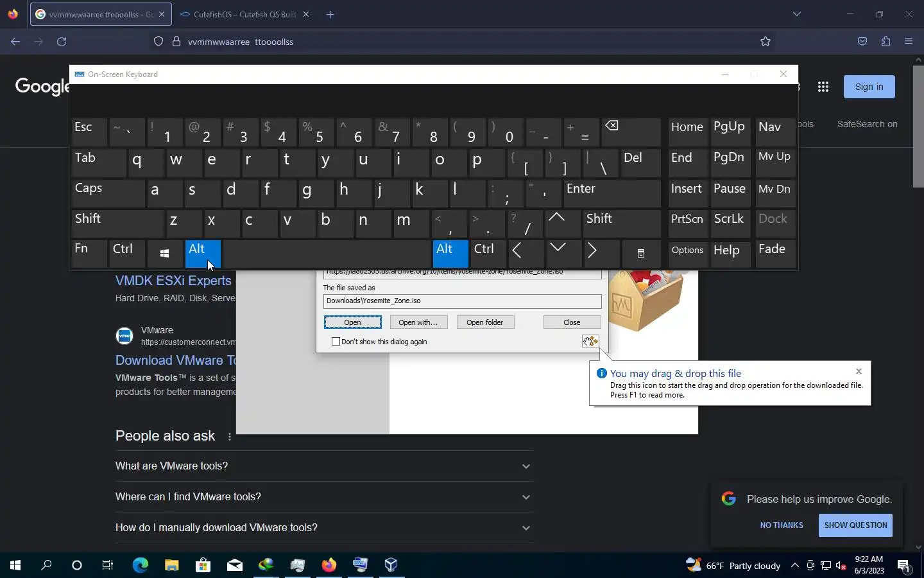924x578 pixels.
Task: Click SHOW QUESTION in Google prompt
Action: click(x=855, y=525)
